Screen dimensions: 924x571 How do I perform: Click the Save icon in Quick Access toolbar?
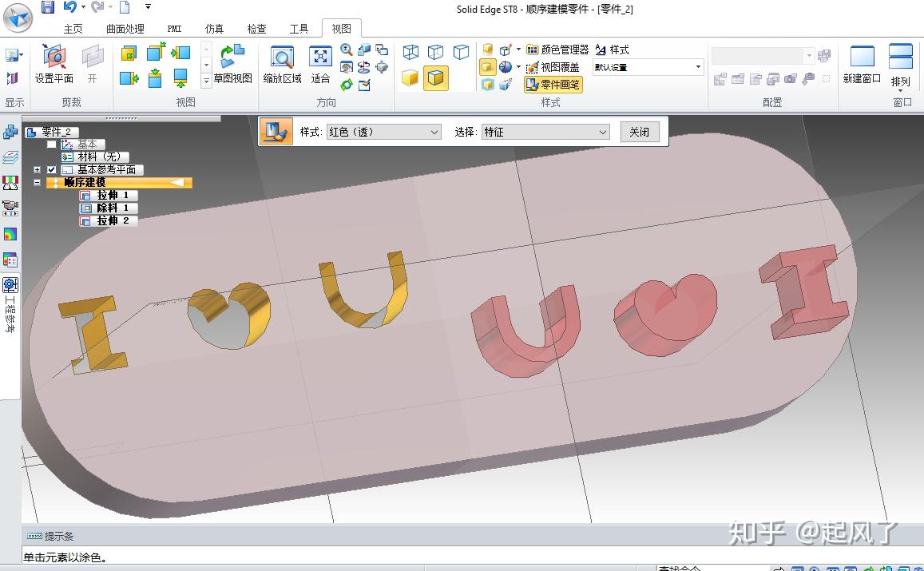coord(47,8)
